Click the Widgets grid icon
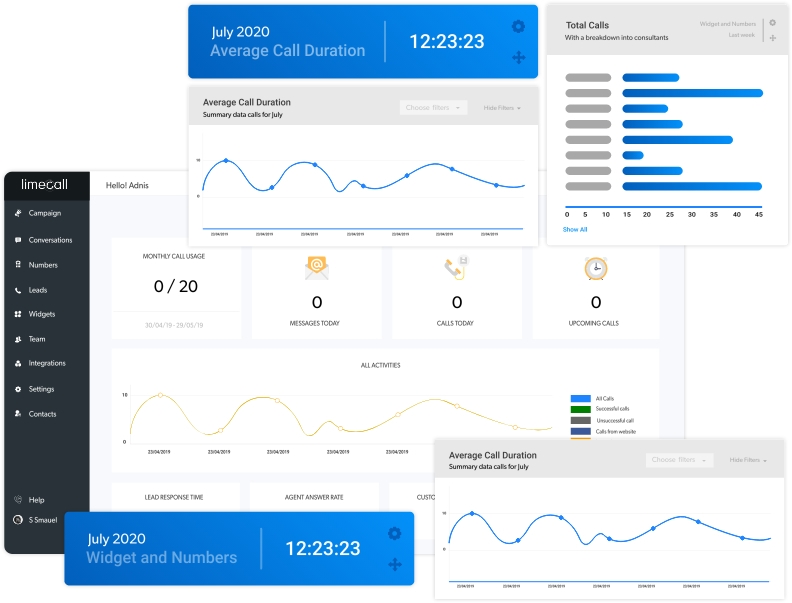The height and width of the screenshot is (603, 792). 18,314
